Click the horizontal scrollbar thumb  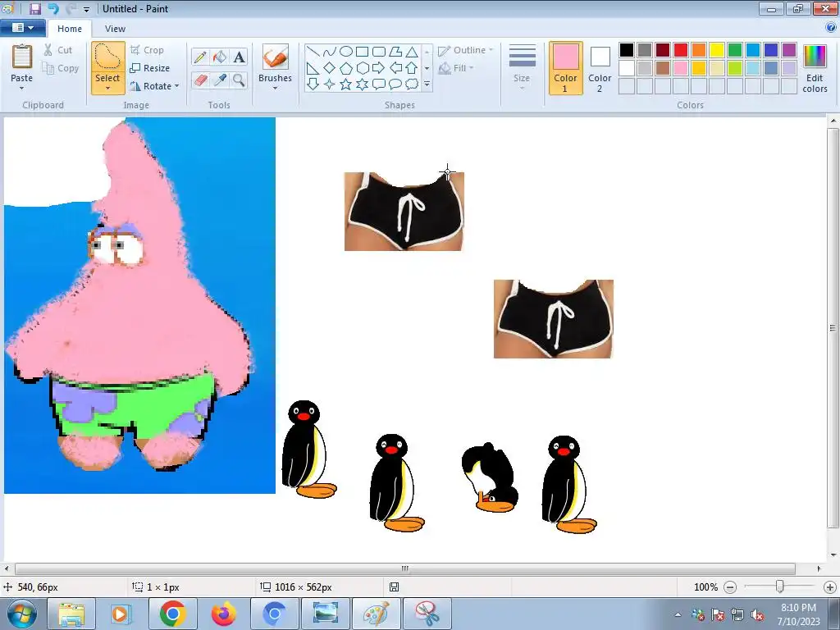pos(405,568)
